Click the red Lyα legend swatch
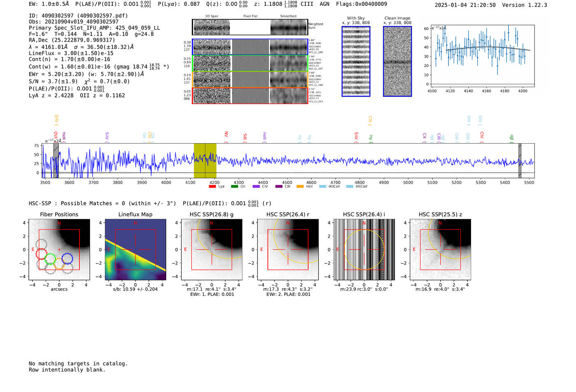576x392 pixels. [x=212, y=186]
